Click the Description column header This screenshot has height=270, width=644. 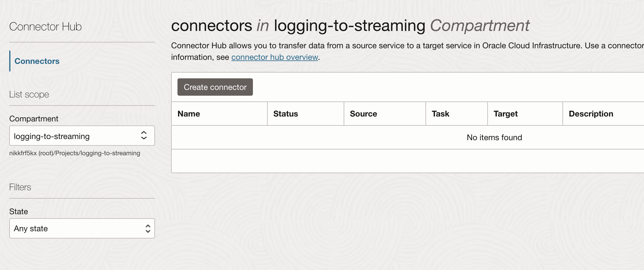click(x=591, y=114)
